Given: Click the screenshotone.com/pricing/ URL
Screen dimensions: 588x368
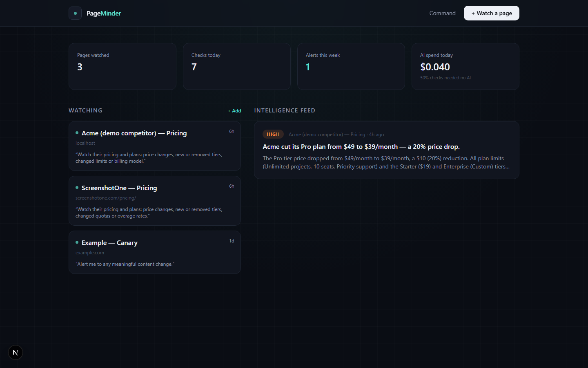Looking at the screenshot, I should click(106, 198).
